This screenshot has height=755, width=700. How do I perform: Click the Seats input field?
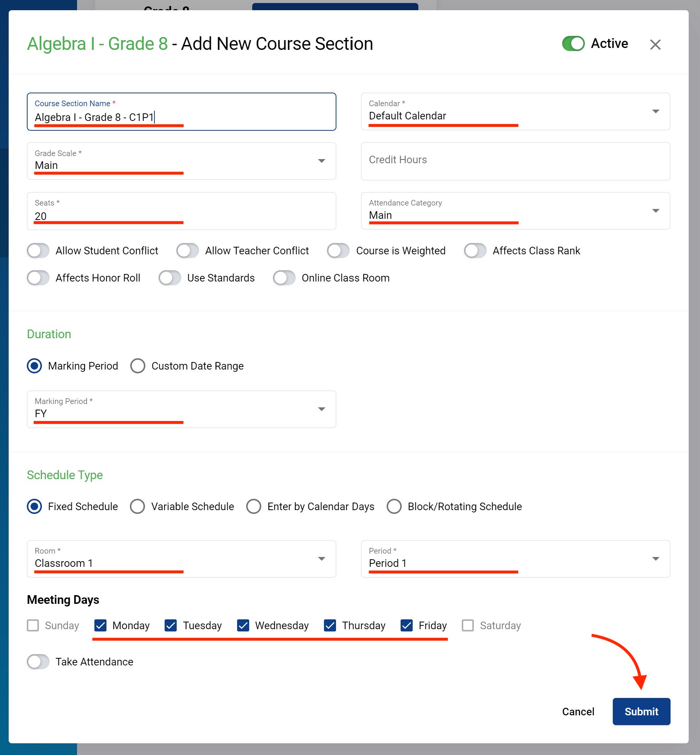[x=181, y=212]
